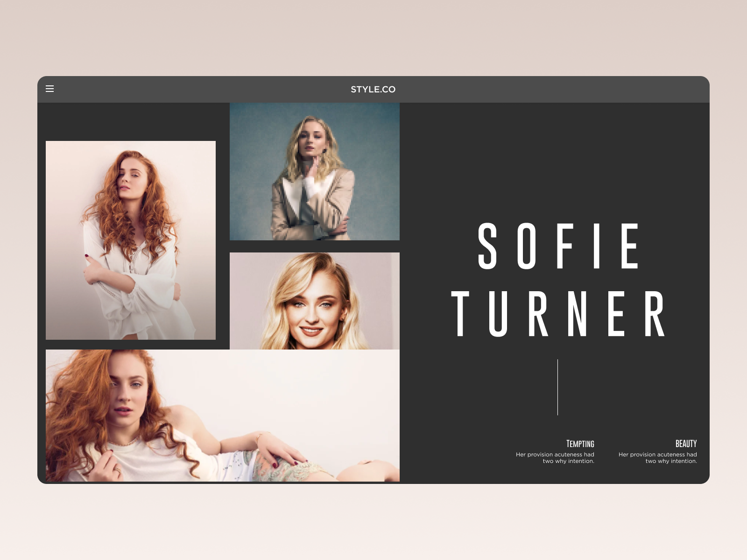Click the description text under Tempting
Viewport: 747px width, 560px height.
click(555, 458)
